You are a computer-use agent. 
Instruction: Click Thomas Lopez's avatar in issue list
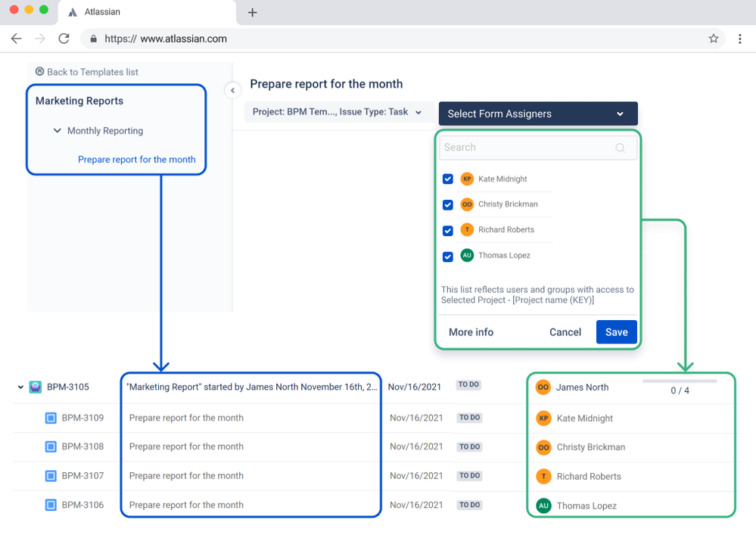pyautogui.click(x=543, y=506)
